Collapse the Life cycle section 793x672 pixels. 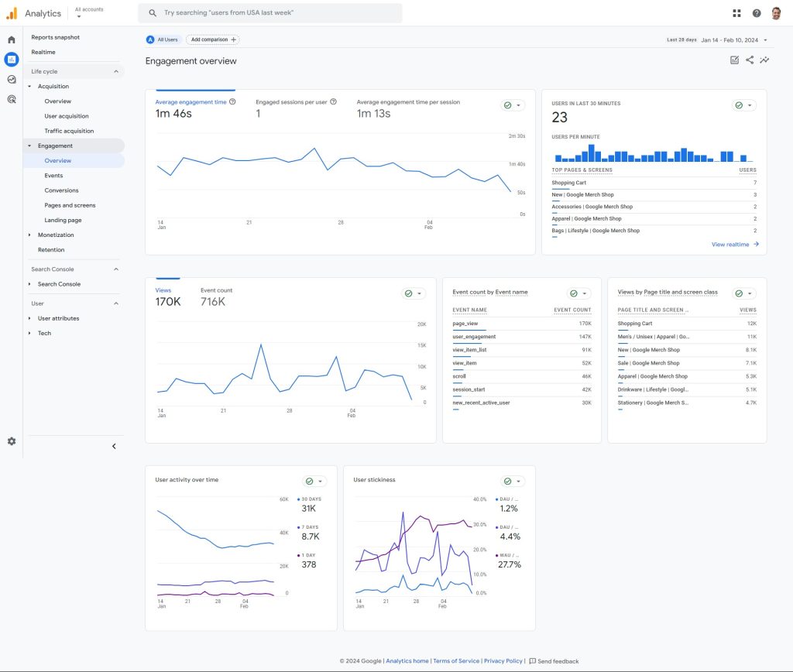coord(116,71)
